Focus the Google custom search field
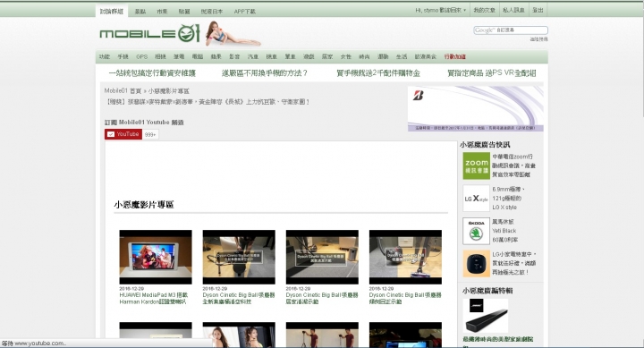Image resolution: width=644 pixels, height=348 pixels. click(511, 30)
